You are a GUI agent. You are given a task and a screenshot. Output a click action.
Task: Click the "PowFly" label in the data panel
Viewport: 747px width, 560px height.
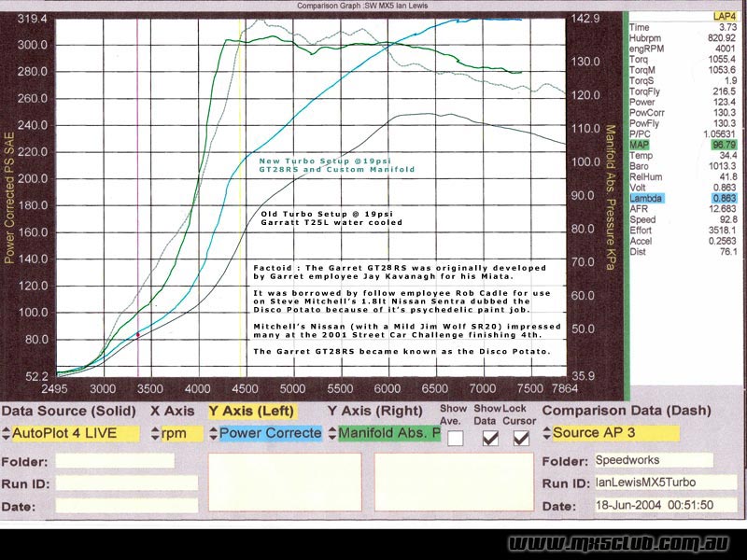click(x=644, y=123)
